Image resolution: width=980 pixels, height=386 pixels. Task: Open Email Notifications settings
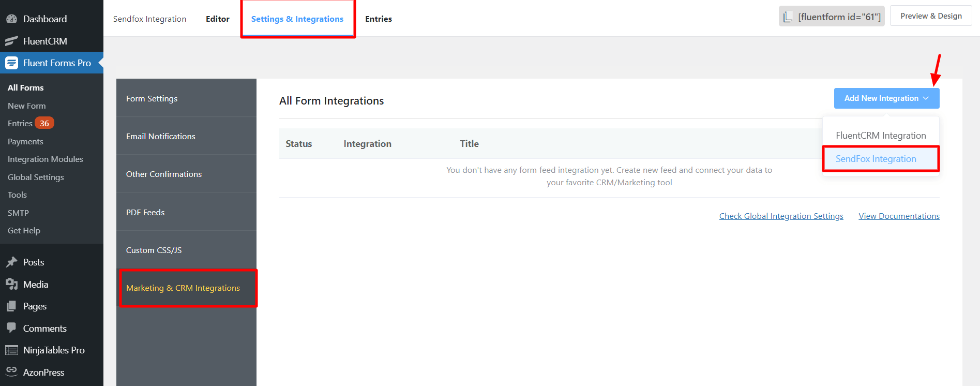click(186, 136)
